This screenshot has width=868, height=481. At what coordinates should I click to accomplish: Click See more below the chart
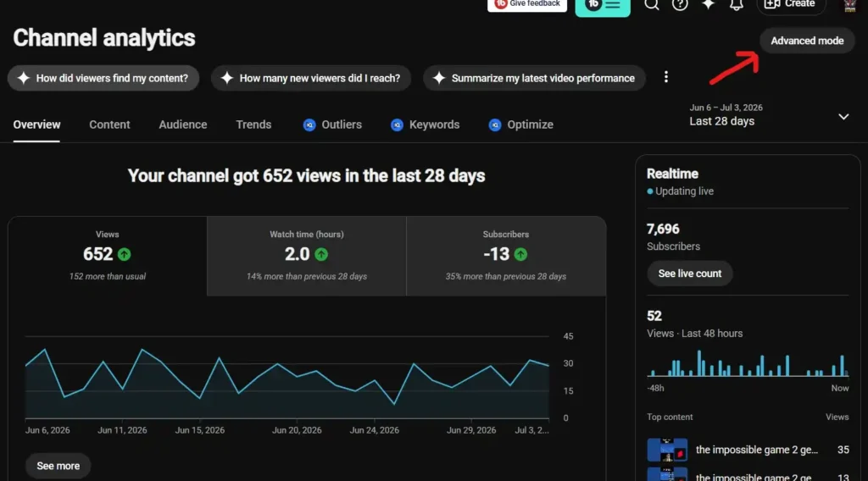point(58,466)
